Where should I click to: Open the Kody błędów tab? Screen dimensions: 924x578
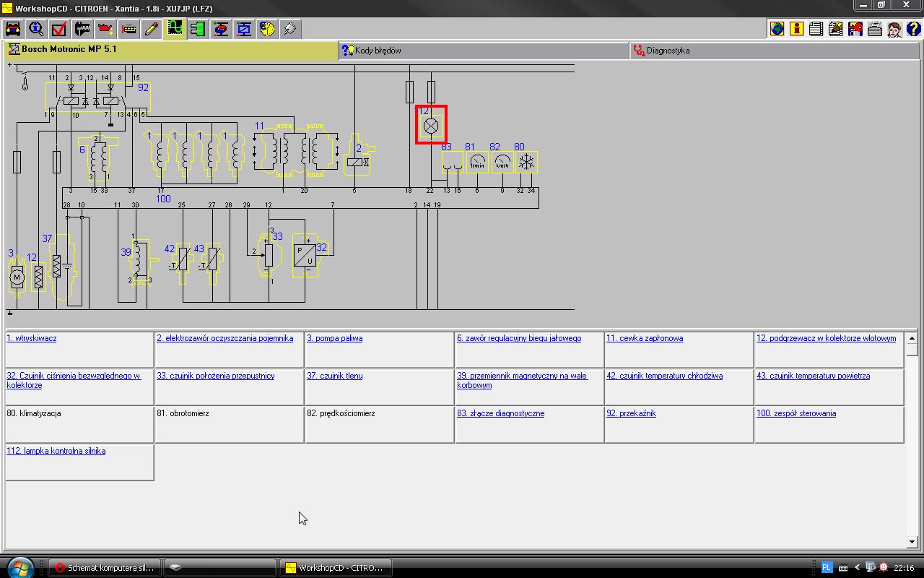[x=484, y=51]
